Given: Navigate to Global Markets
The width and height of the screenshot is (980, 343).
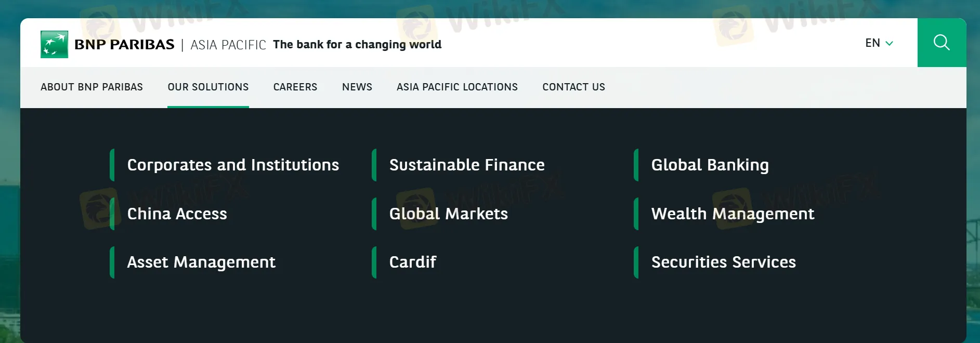Looking at the screenshot, I should pos(448,214).
